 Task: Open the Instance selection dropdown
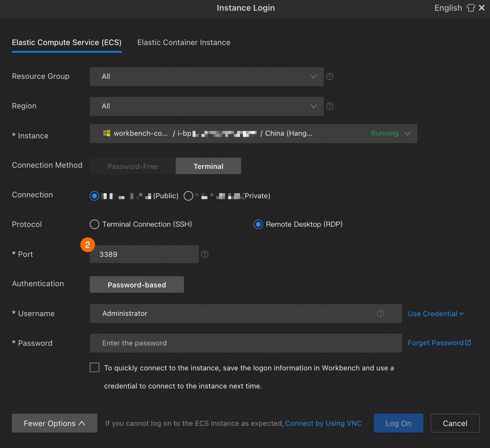[253, 134]
